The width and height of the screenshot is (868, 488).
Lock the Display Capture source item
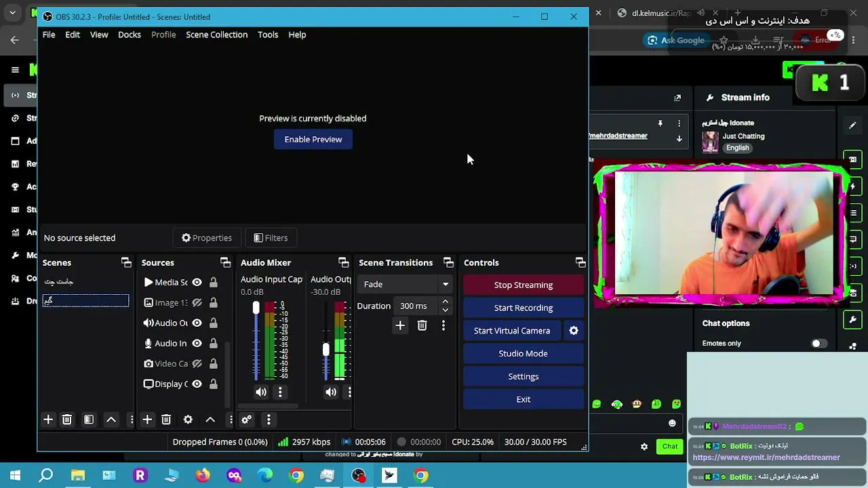click(x=214, y=384)
